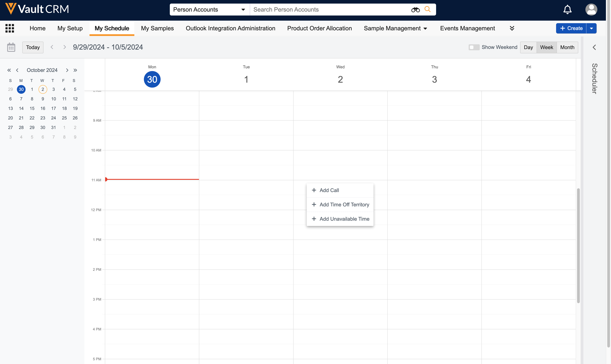Click the notifications bell icon
611x364 pixels.
[x=567, y=10]
